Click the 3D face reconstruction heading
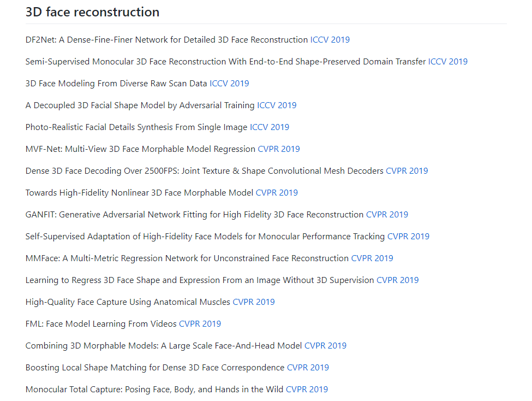The height and width of the screenshot is (401, 532). pyautogui.click(x=92, y=12)
